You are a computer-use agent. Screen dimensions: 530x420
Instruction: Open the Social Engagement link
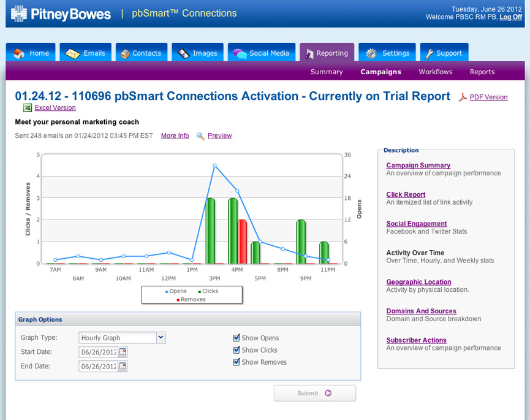(417, 224)
